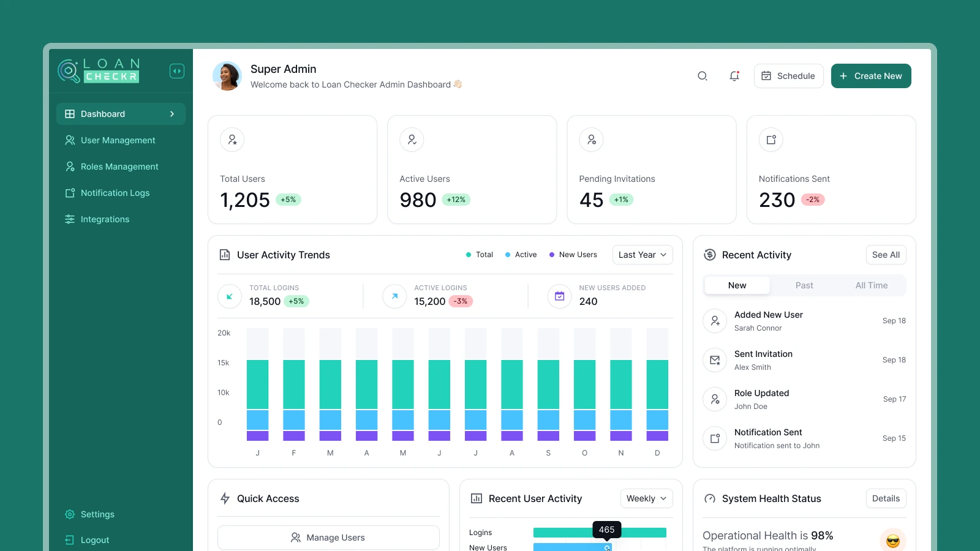Viewport: 980px width, 551px height.
Task: Open the Added New User activity entry
Action: coord(804,321)
